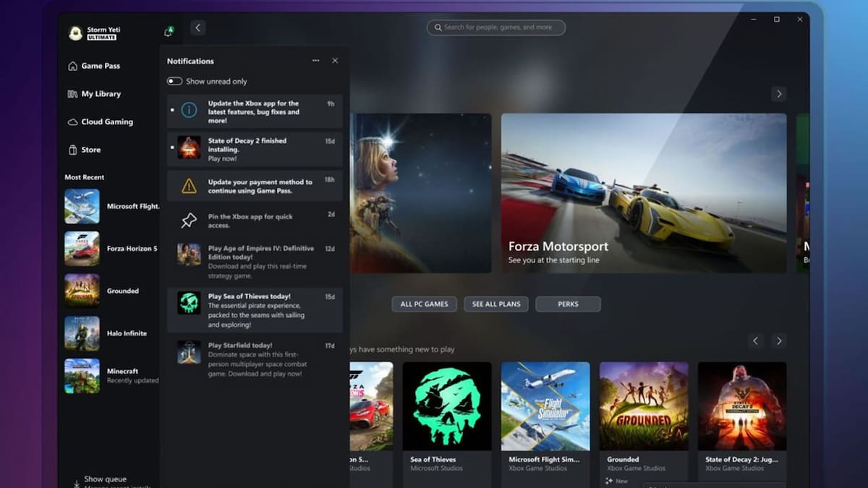Open Cloud Gaming in the sidebar

click(101, 122)
